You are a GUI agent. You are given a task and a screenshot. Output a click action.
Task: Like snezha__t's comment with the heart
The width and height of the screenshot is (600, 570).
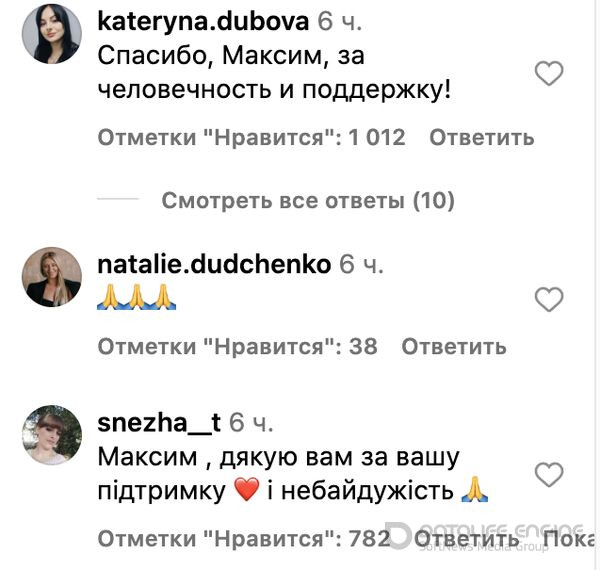coord(549,474)
